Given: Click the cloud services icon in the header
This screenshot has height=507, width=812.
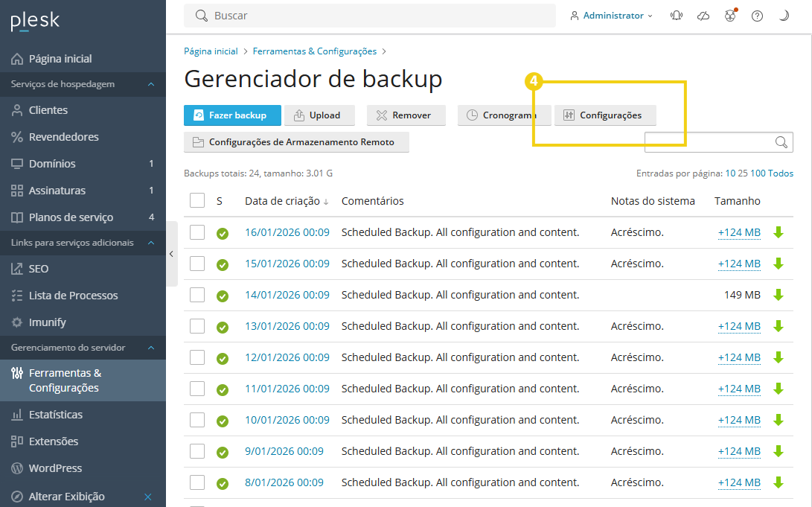Looking at the screenshot, I should (703, 15).
